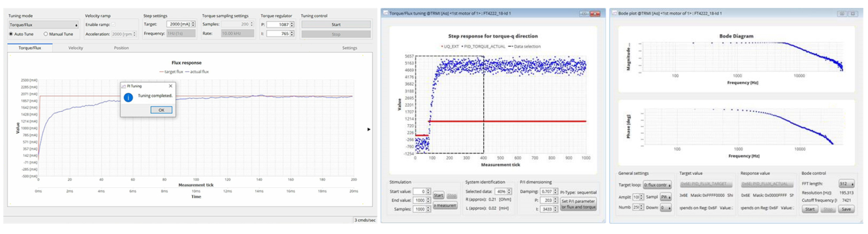
Task: Click the Selected data 40% spinbox
Action: point(503,191)
